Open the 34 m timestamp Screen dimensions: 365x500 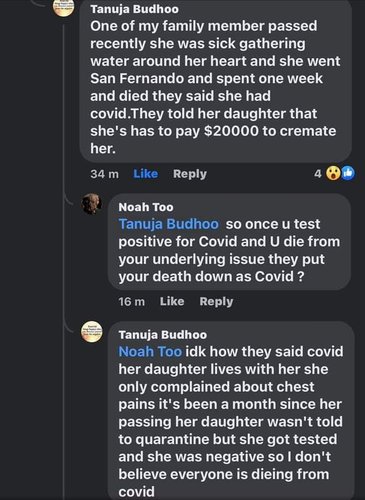104,174
